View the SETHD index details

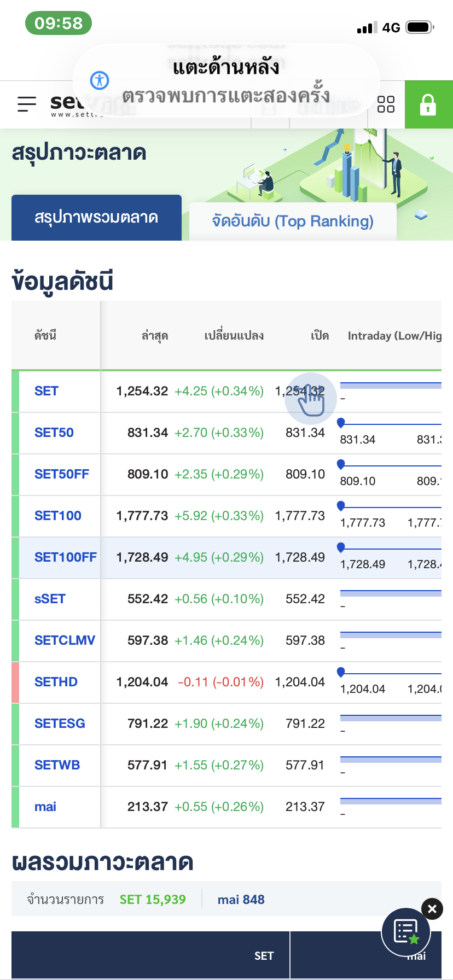(x=56, y=682)
